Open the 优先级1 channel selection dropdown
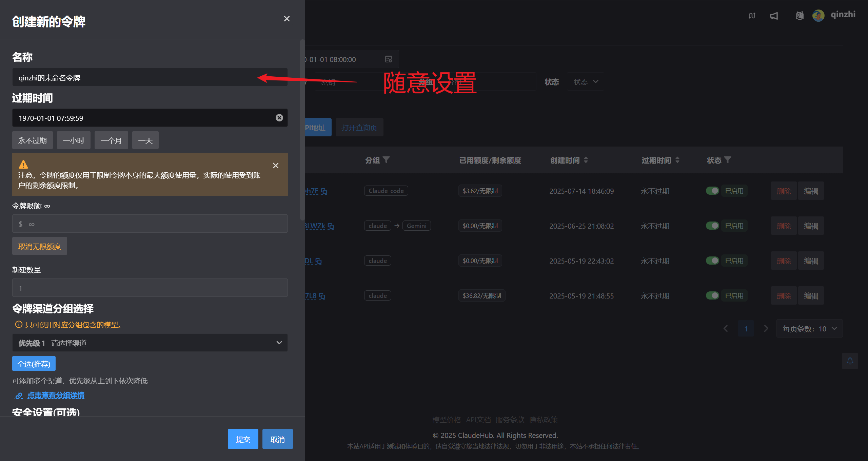 150,343
